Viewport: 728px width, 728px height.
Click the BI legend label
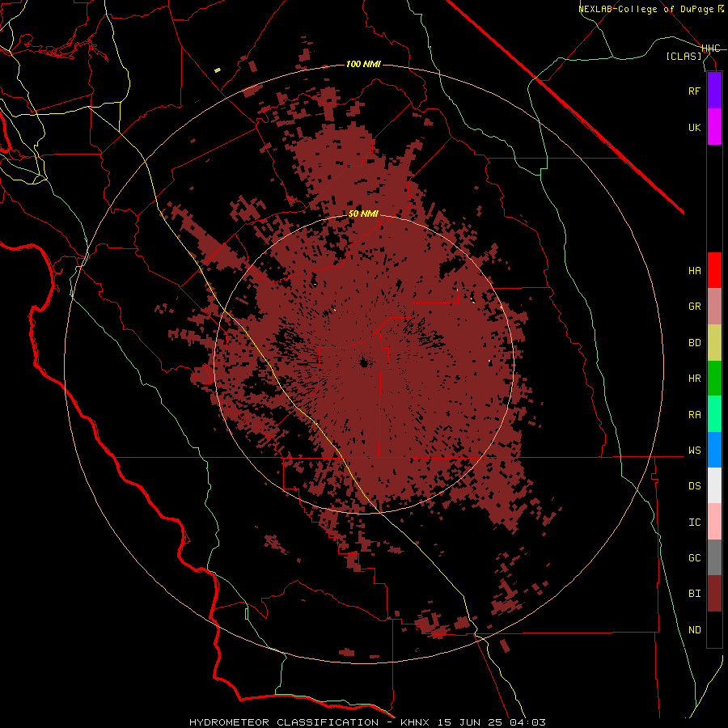tap(694, 594)
